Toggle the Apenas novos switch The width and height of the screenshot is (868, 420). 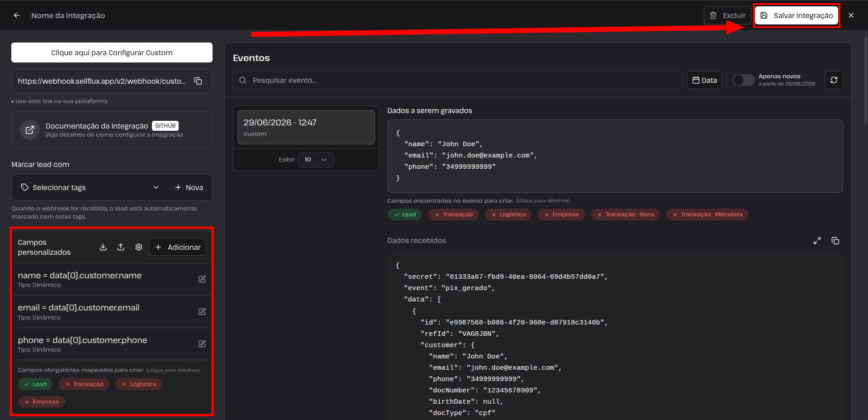point(744,80)
